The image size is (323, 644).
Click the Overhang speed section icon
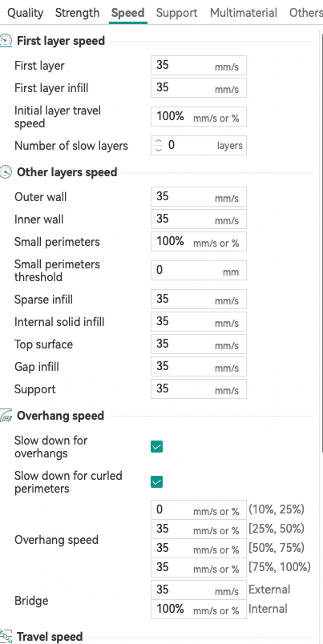[x=6, y=416]
